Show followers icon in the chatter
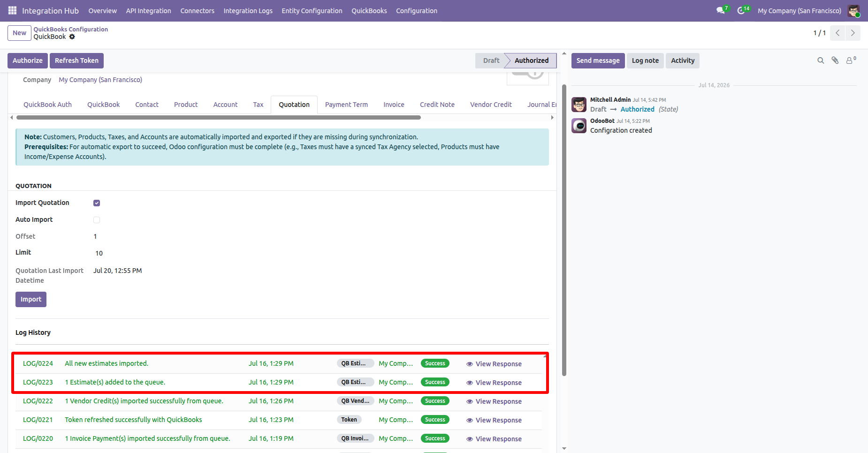The image size is (868, 453). (851, 60)
